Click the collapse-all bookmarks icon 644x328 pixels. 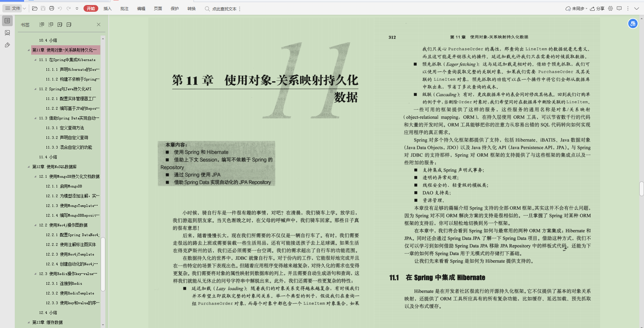(51, 24)
